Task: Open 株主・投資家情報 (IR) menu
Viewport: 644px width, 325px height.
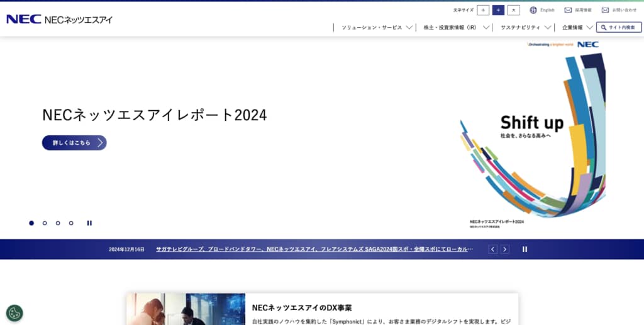Action: 450,28
